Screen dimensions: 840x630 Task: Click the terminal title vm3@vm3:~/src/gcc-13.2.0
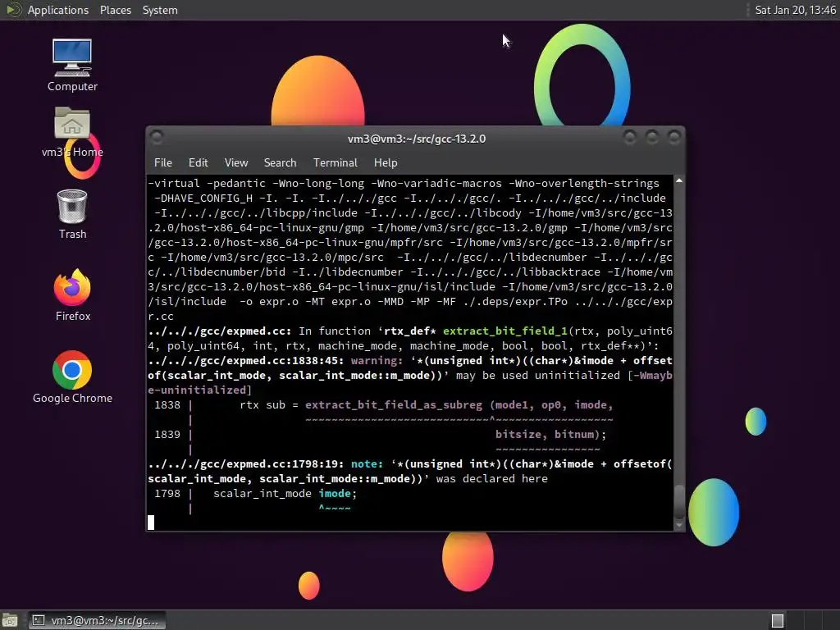click(416, 139)
